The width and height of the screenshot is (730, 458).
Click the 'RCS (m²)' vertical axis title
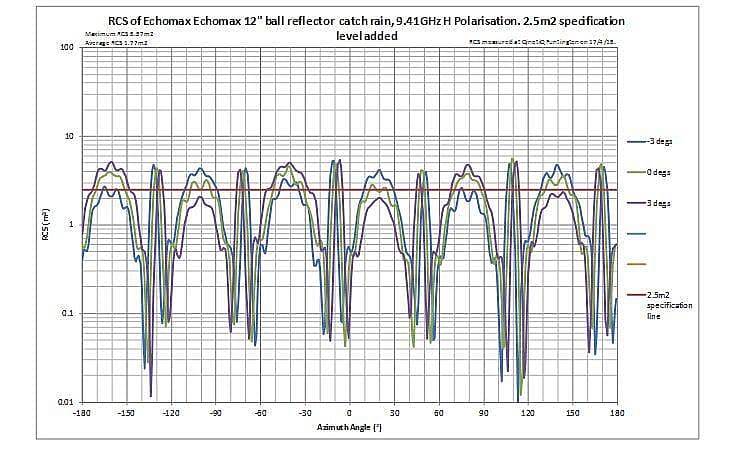pyautogui.click(x=46, y=224)
